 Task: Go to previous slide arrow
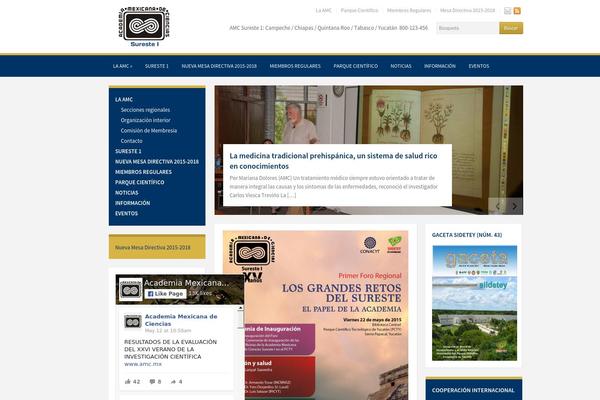[x=497, y=206]
